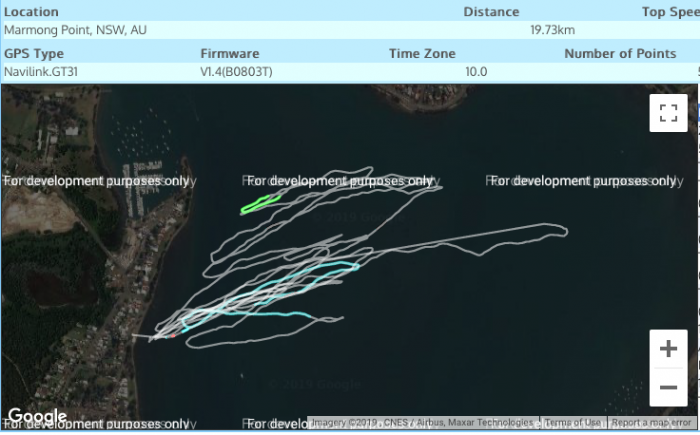Zoom in on the map
Viewport: 700px width, 435px height.
point(668,349)
